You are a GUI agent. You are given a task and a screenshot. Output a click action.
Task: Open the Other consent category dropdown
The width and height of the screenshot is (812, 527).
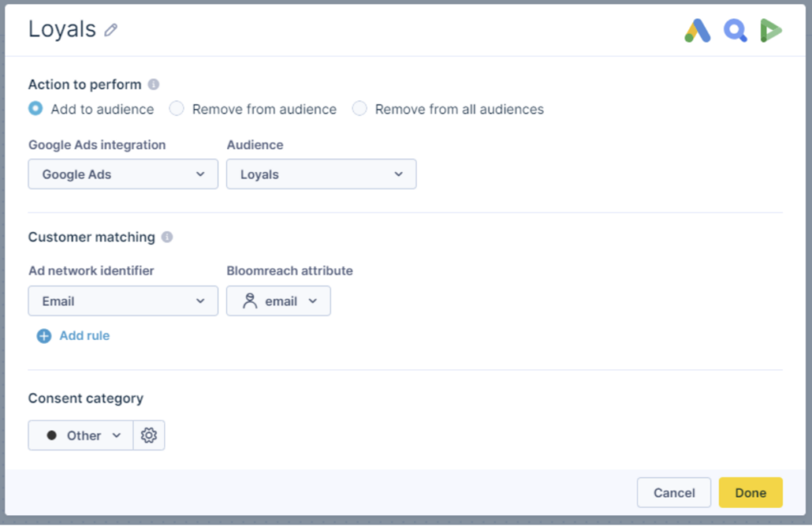tap(81, 435)
